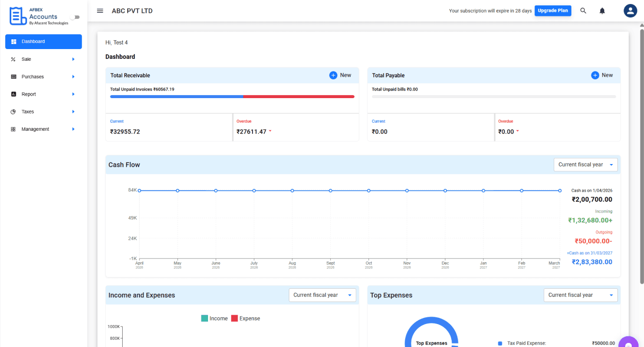
Task: Click the Dashboard grid icon
Action: click(13, 41)
